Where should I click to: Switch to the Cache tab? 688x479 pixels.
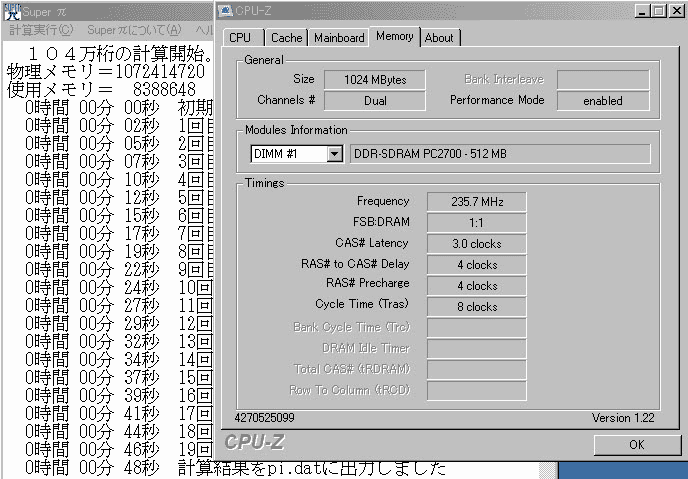[x=286, y=38]
